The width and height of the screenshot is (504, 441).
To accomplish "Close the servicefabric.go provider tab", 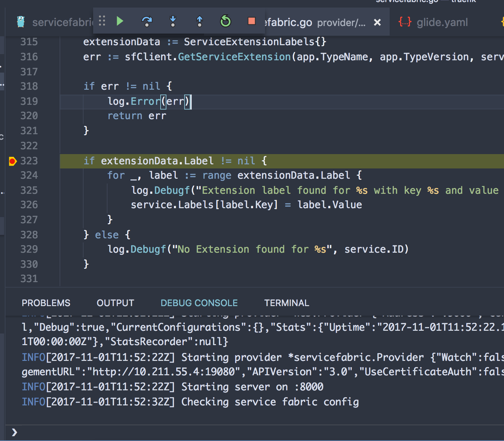I will pyautogui.click(x=377, y=23).
